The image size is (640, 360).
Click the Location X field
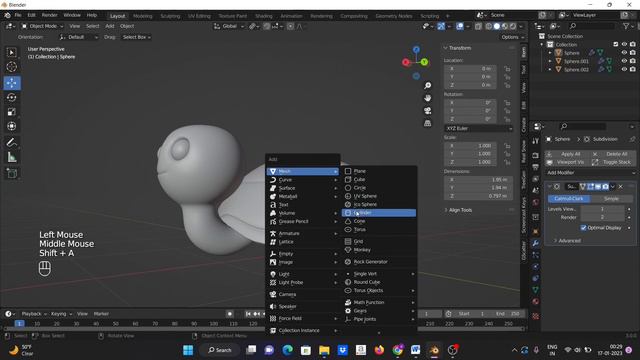click(x=470, y=69)
